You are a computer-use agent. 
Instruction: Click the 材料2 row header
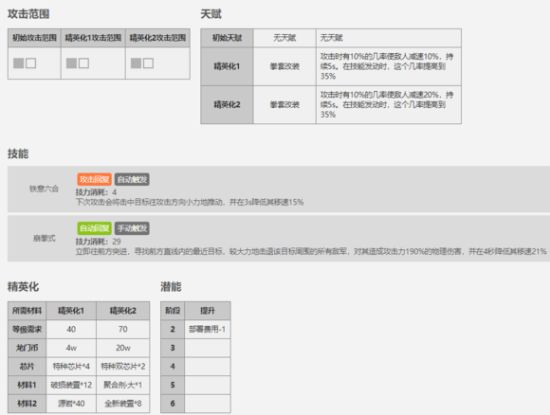pos(27,403)
